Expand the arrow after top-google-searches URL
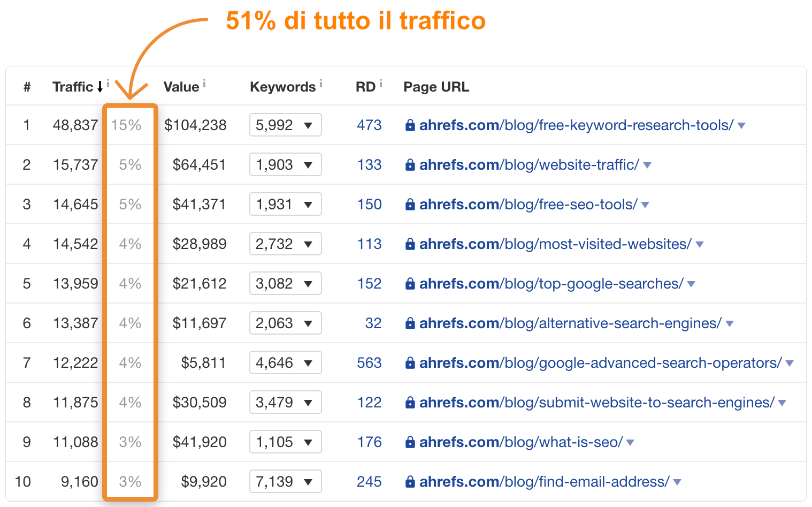Viewport: 812px width, 507px height. pyautogui.click(x=691, y=284)
